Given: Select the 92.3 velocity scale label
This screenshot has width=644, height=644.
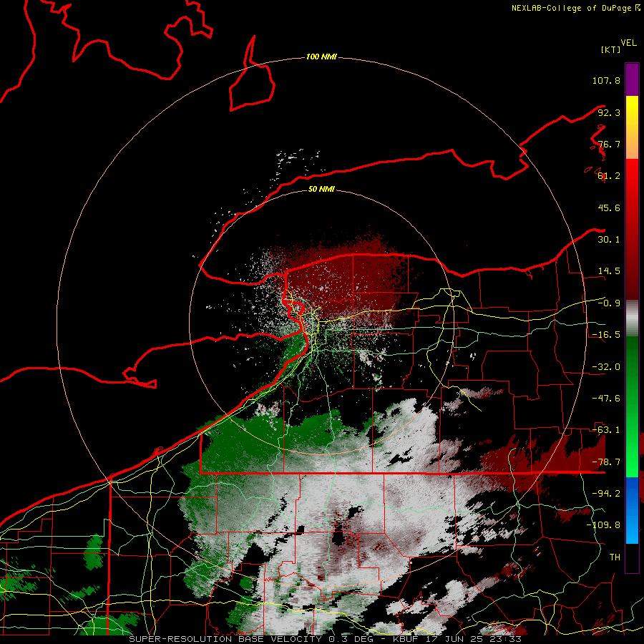Looking at the screenshot, I should coord(609,112).
